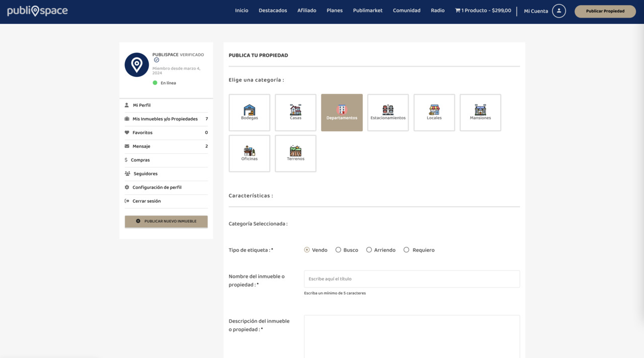Click the Publispace profile location avatar
Viewport: 644px width, 358px height.
[x=137, y=65]
